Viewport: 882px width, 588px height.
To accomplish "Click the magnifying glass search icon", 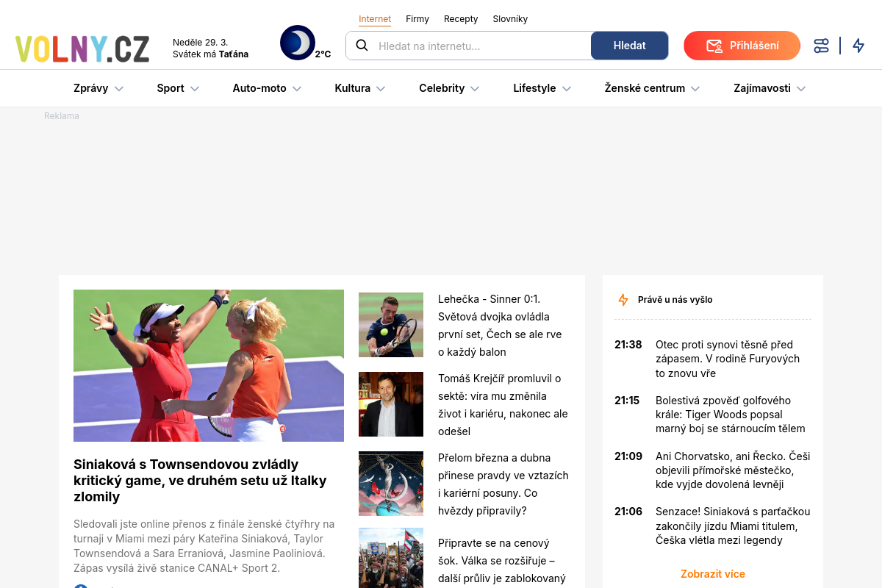I will [362, 46].
